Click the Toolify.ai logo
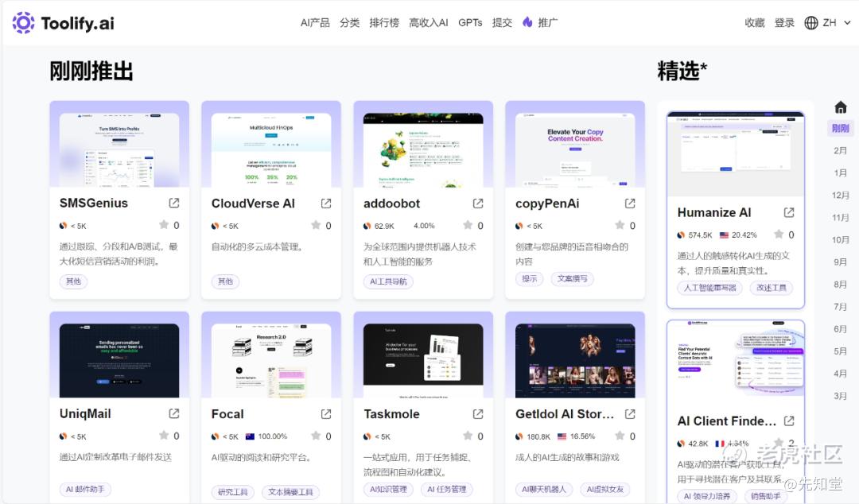859x504 pixels. (x=63, y=23)
